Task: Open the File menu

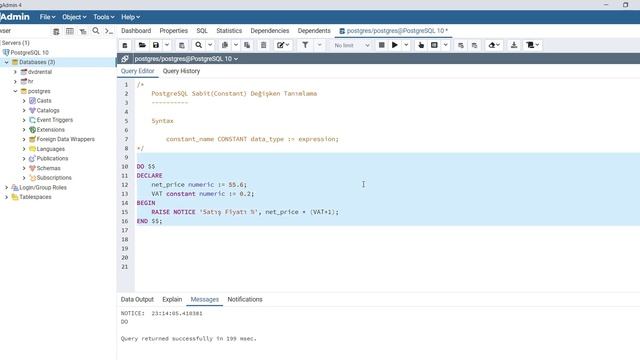Action: tap(47, 17)
